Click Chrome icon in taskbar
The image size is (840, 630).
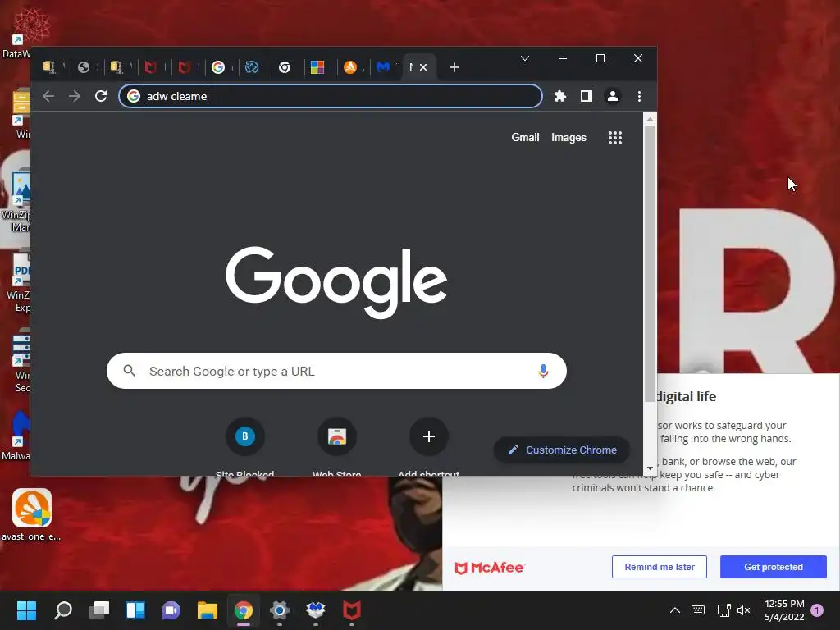pyautogui.click(x=243, y=610)
